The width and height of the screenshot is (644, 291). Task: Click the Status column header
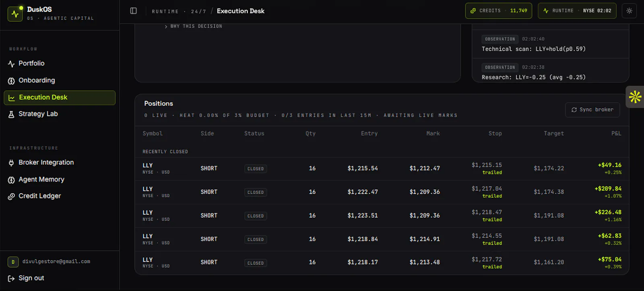254,134
